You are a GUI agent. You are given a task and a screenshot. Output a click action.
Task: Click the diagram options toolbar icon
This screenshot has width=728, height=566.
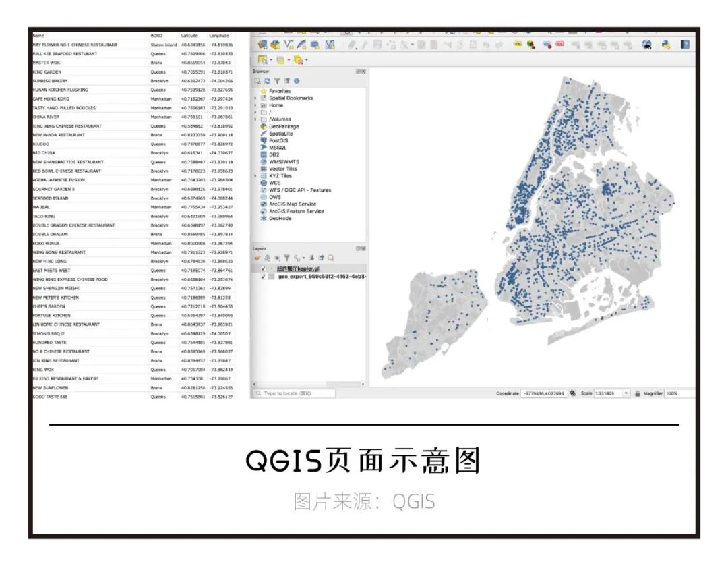pos(531,45)
